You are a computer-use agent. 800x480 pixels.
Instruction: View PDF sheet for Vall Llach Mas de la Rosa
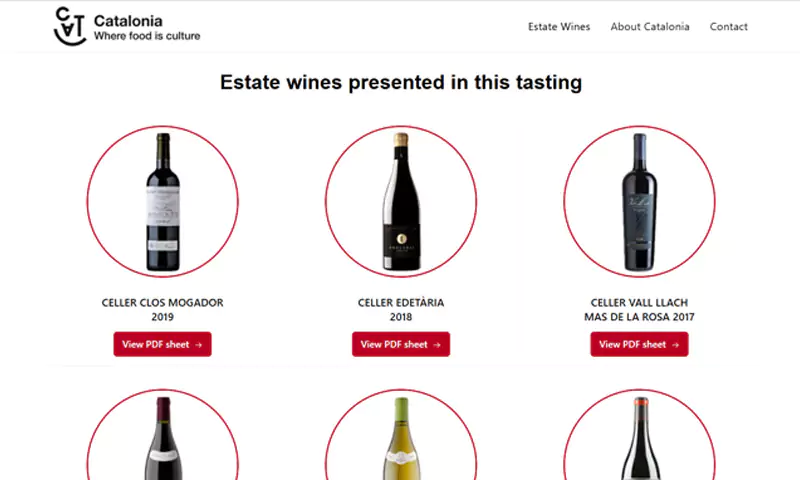pos(639,344)
